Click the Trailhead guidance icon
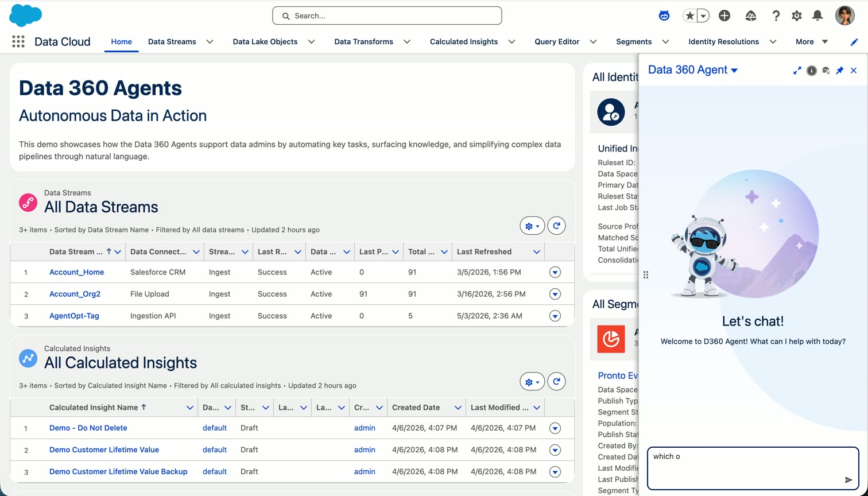Screen dimensions: 868x496 tap(751, 16)
